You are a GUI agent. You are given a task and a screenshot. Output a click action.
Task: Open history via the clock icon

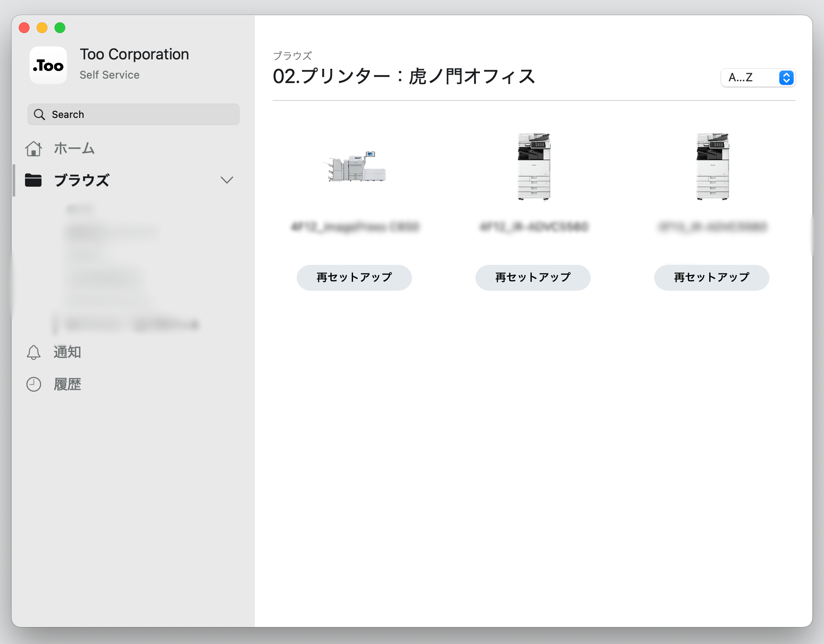[x=34, y=384]
